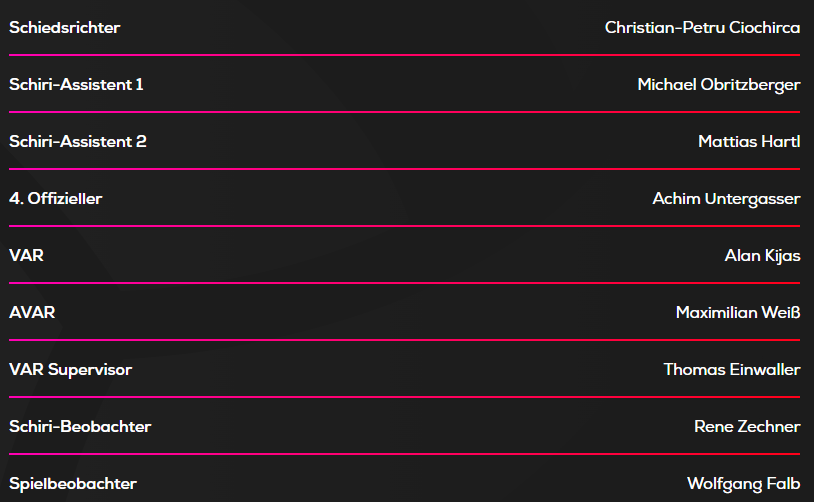Click the 4. Offizieller label
The width and height of the screenshot is (814, 502).
[56, 199]
